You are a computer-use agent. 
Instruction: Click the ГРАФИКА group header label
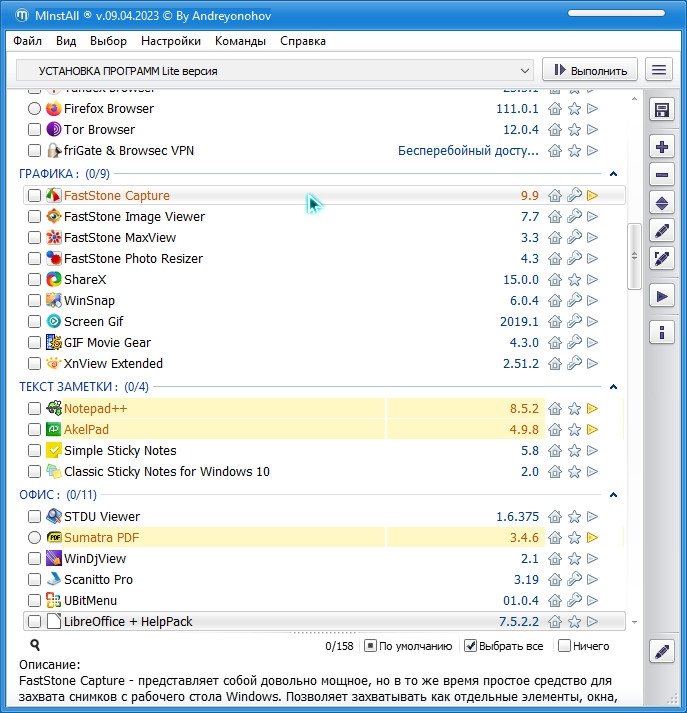click(64, 174)
